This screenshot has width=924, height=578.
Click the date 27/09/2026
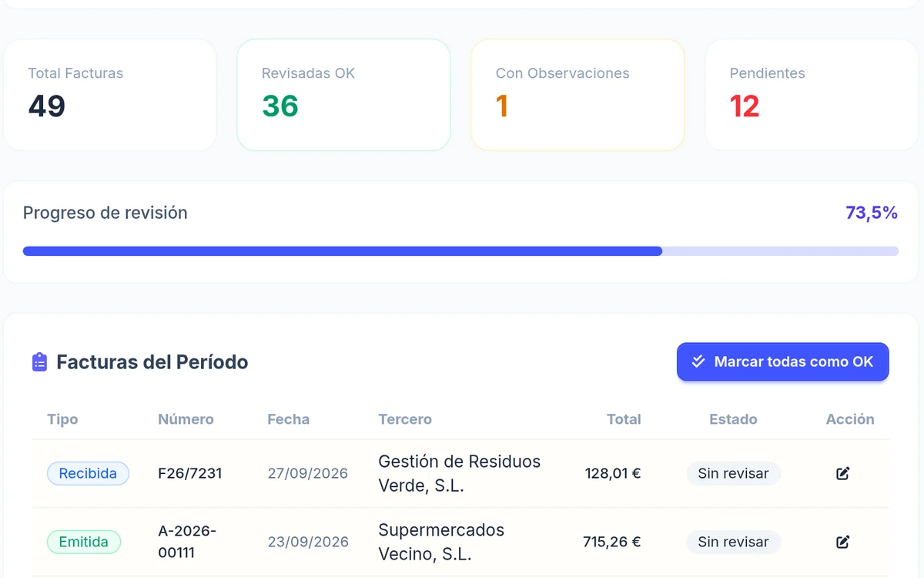point(308,473)
